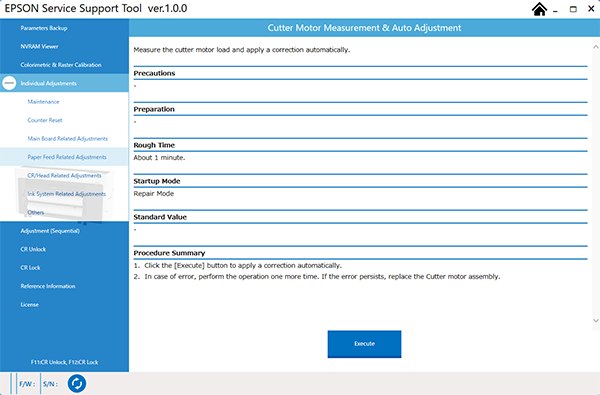Minimize the Service Support Tool window

pos(555,10)
